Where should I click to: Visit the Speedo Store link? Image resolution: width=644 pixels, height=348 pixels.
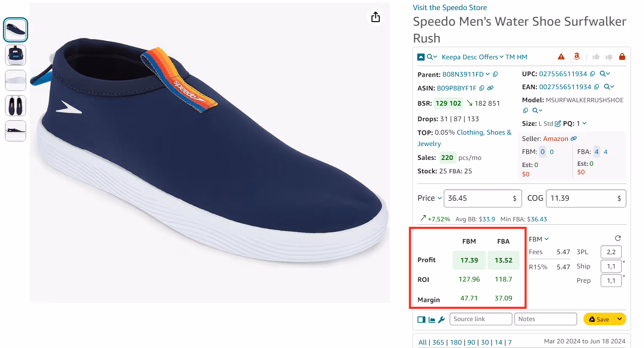(x=450, y=8)
